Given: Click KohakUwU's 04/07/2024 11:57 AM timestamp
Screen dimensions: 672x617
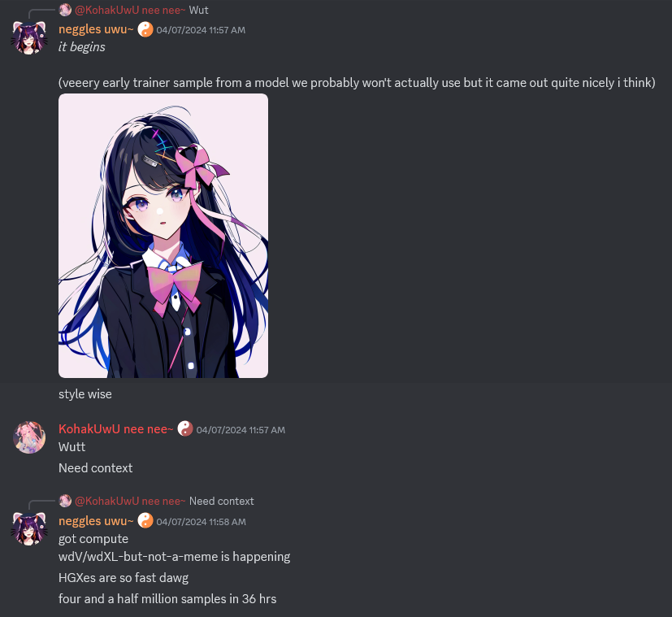Looking at the screenshot, I should coord(241,430).
